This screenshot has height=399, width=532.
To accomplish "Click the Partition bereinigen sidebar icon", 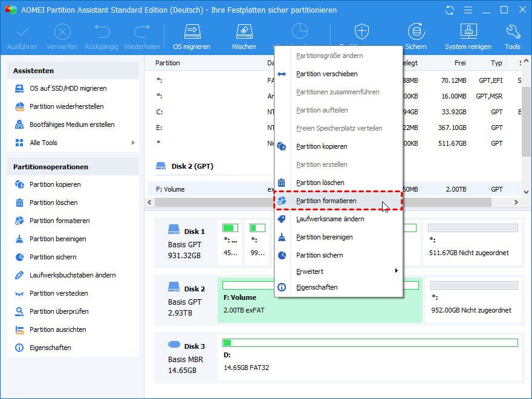I will pyautogui.click(x=19, y=239).
